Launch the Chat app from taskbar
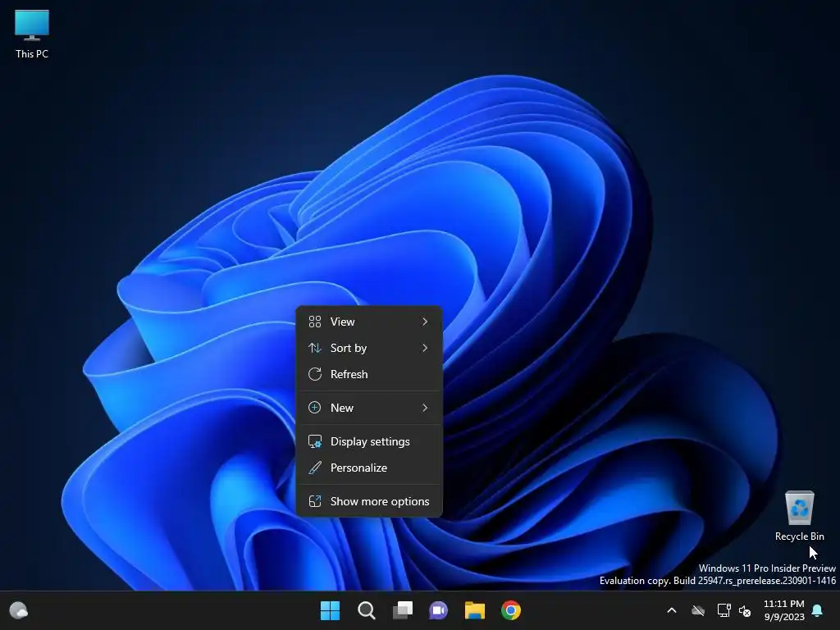This screenshot has height=630, width=840. 438,610
